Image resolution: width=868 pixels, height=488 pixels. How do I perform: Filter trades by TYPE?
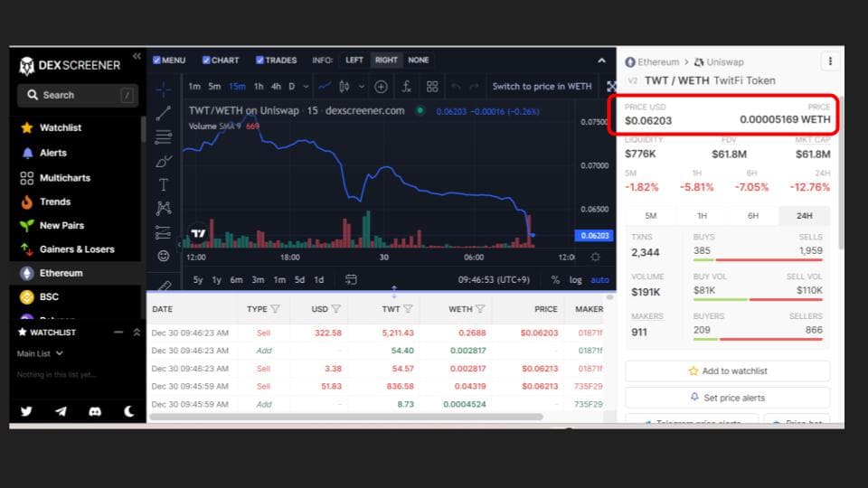pyautogui.click(x=275, y=309)
